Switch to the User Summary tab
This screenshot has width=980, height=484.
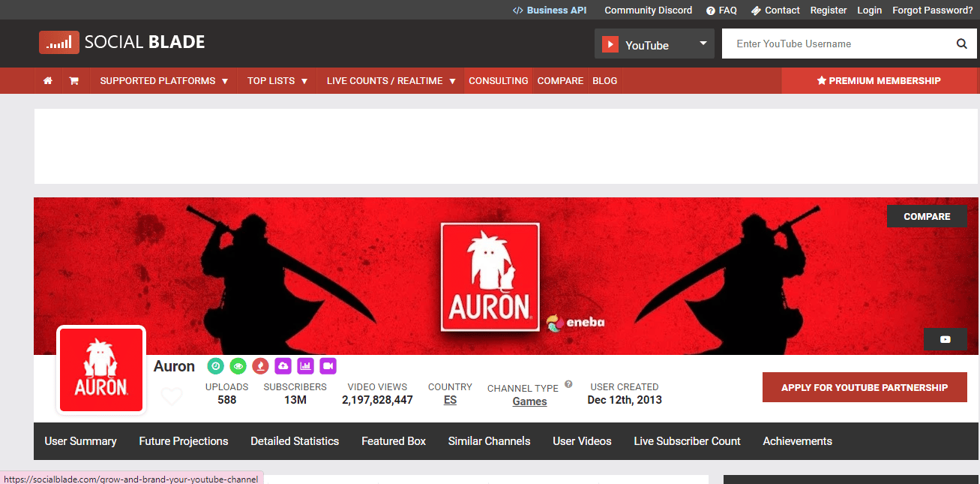pos(80,441)
